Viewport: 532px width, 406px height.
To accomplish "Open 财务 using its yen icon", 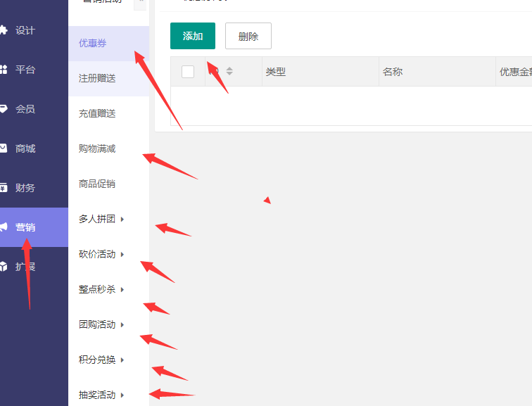I will 4,188.
